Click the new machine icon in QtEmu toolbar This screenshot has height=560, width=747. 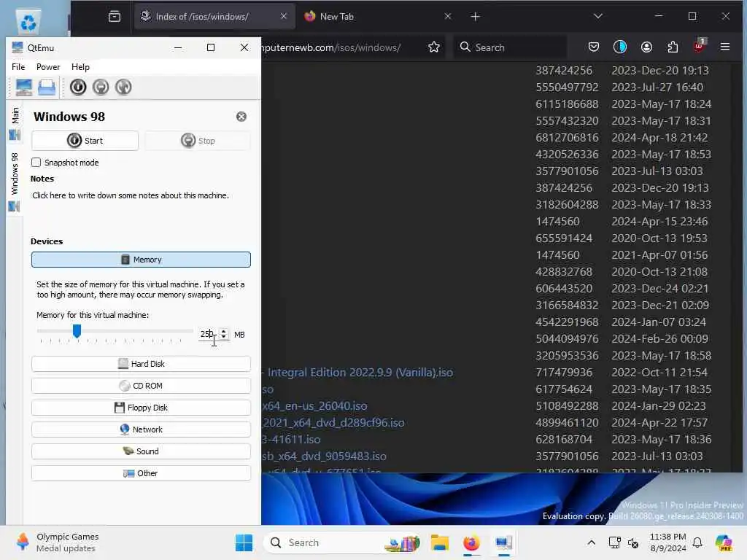point(24,87)
